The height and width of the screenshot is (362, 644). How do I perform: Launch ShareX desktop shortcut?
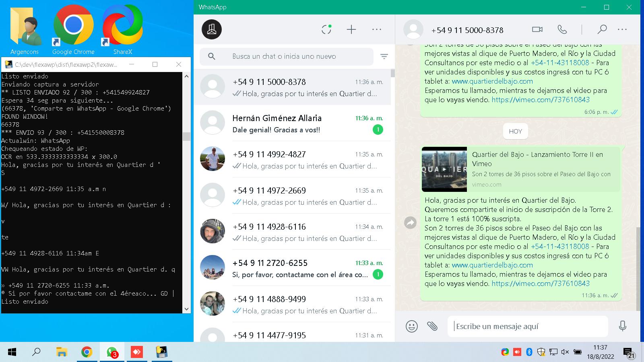click(122, 30)
